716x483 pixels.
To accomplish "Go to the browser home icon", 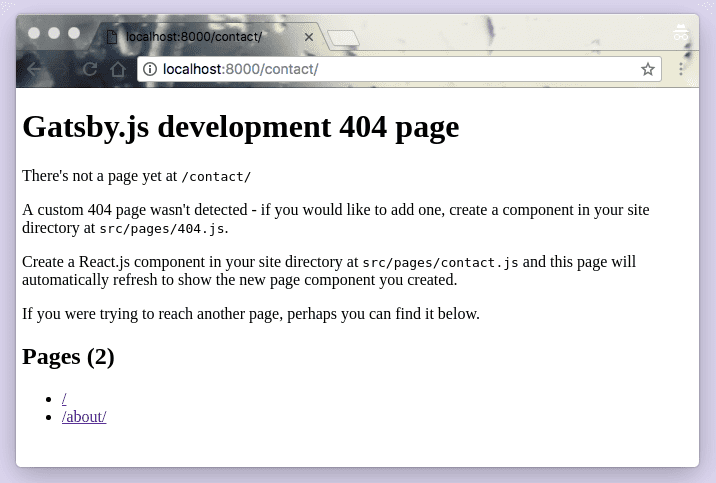I will (x=118, y=69).
